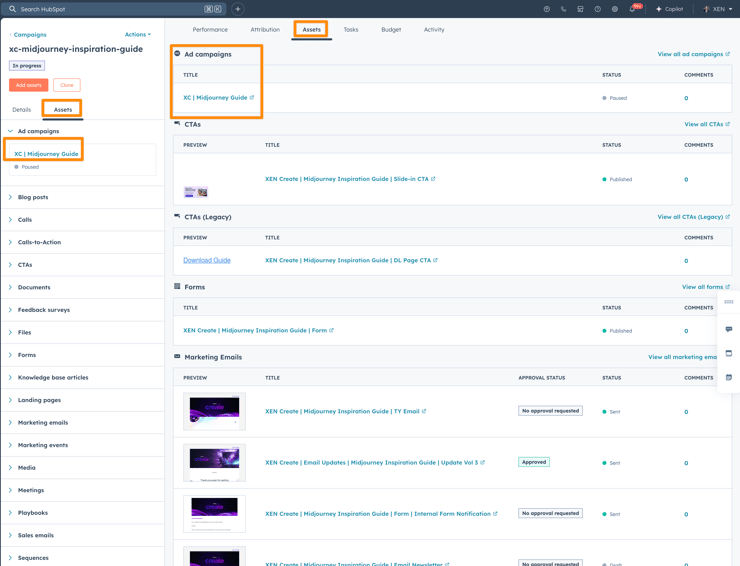This screenshot has height=566, width=740.
Task: Expand the CTAs sidebar section
Action: pos(25,265)
